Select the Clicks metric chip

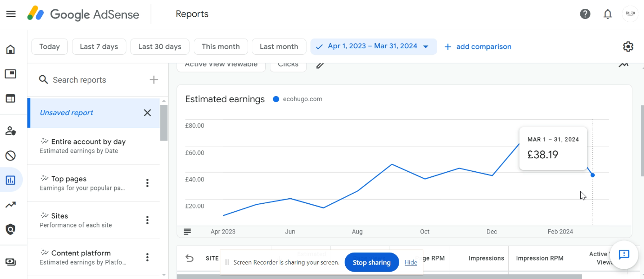(288, 65)
